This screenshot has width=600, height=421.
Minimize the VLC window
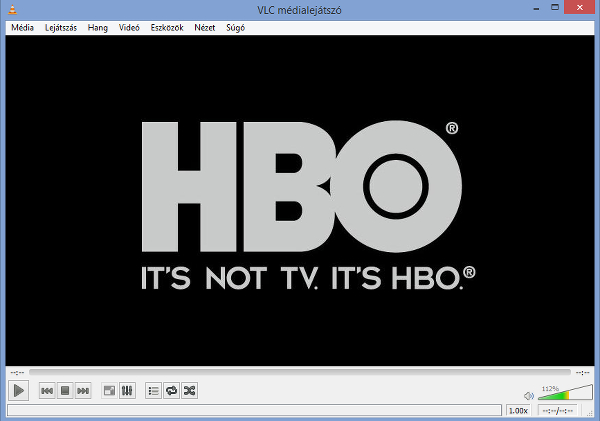[536, 8]
